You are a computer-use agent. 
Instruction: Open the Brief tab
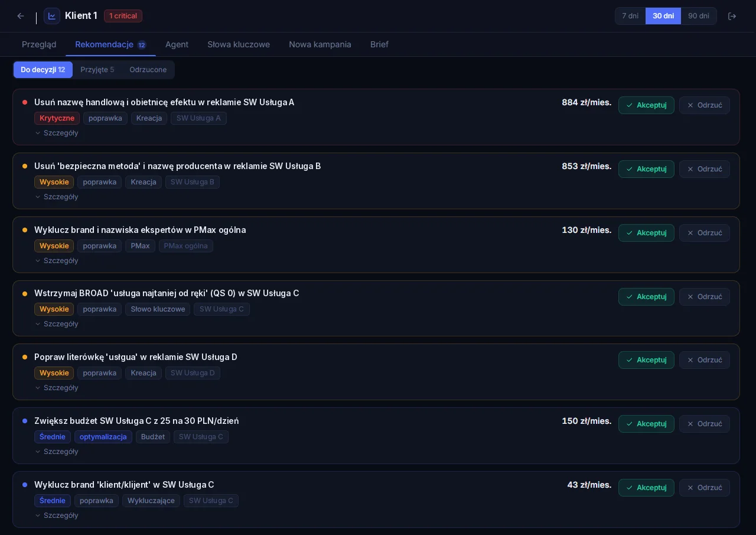coord(379,44)
